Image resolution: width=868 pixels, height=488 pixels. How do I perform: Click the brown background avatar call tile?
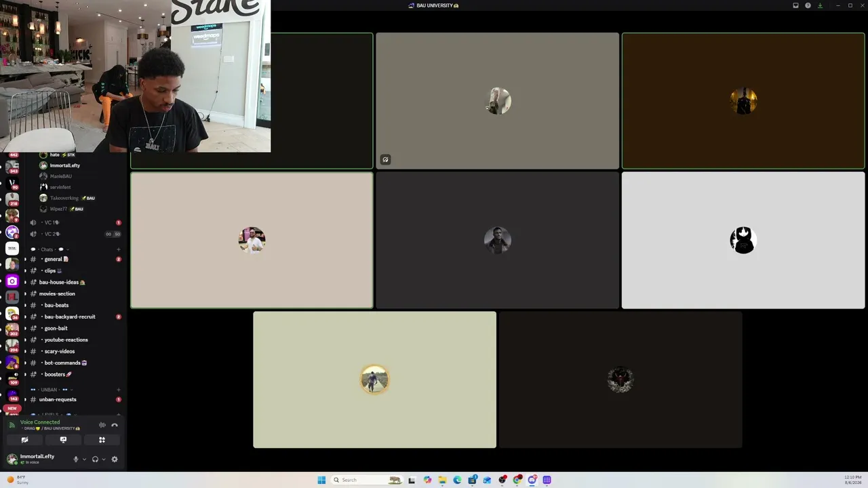click(743, 101)
